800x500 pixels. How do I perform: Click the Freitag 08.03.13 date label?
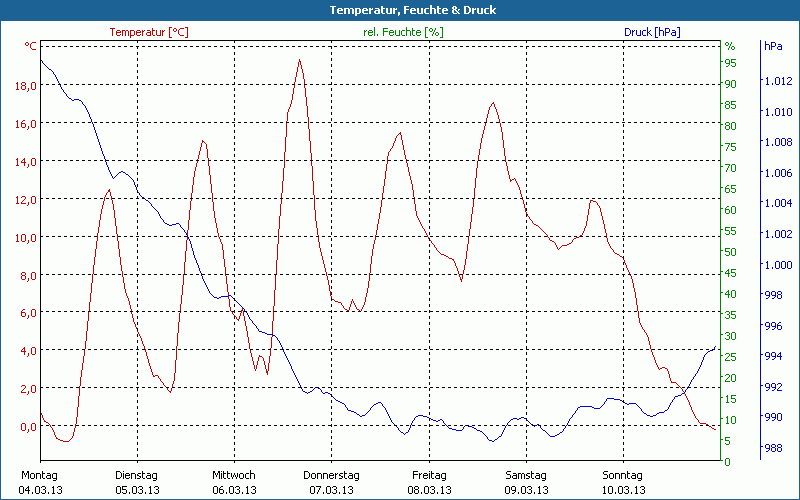tap(428, 482)
